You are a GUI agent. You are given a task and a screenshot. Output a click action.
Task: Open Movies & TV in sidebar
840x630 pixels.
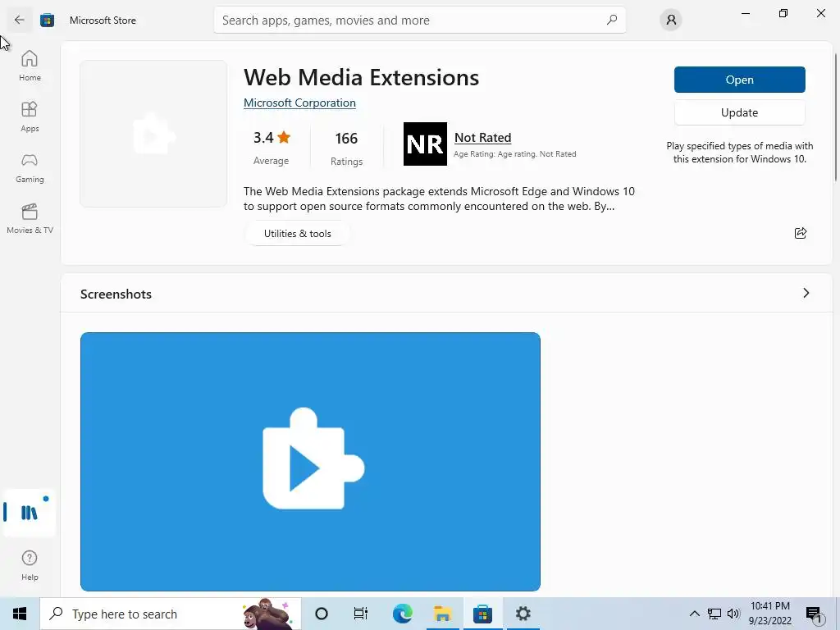pos(30,218)
